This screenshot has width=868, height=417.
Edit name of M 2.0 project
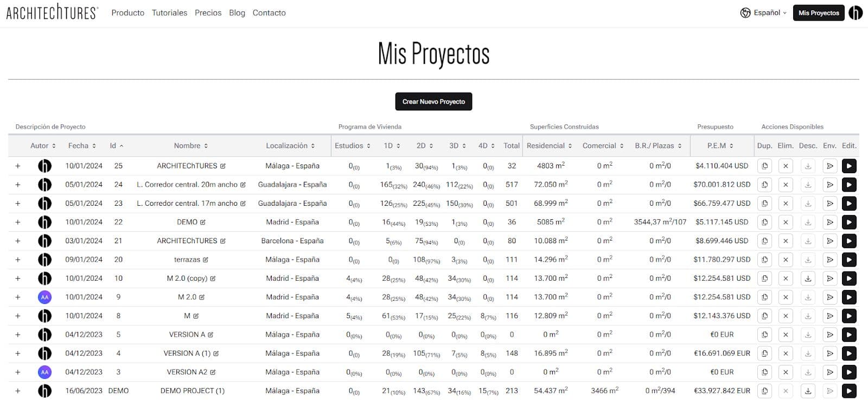coord(202,298)
